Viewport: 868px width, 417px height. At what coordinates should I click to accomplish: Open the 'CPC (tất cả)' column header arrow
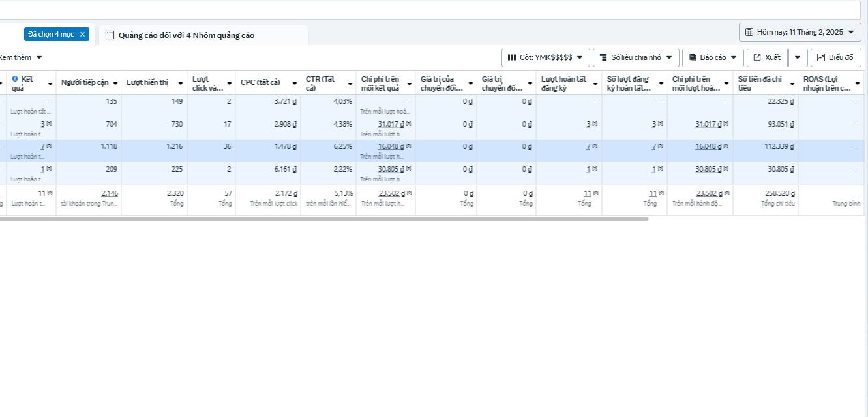(x=294, y=84)
